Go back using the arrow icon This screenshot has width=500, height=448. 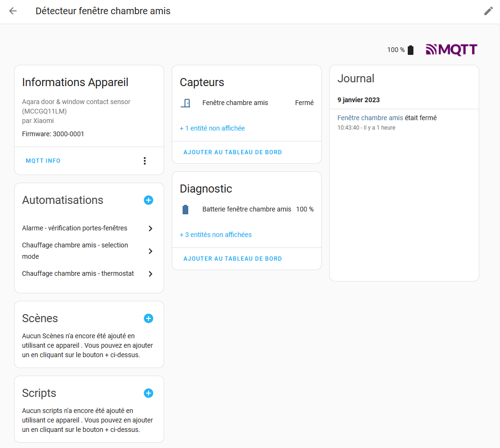point(13,11)
